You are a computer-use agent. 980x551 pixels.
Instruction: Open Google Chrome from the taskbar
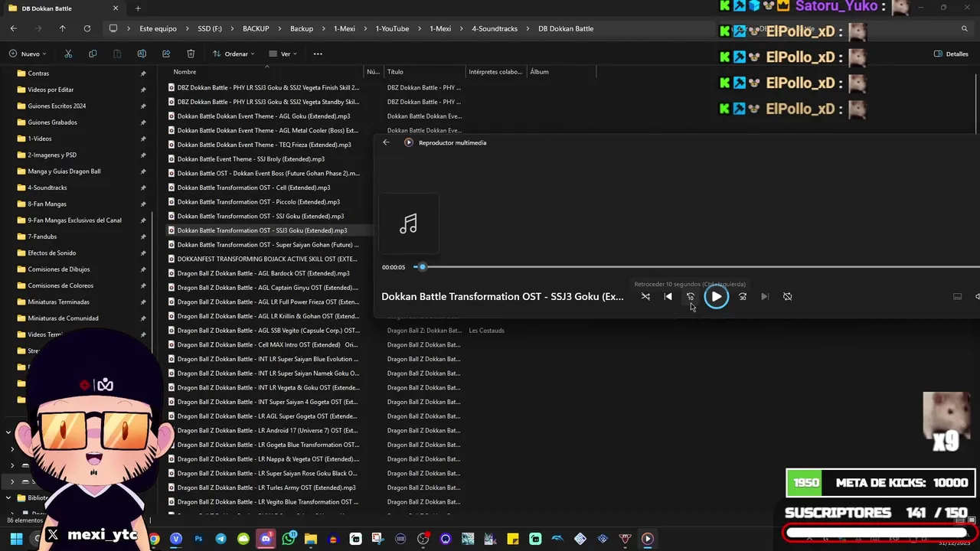[x=154, y=539]
